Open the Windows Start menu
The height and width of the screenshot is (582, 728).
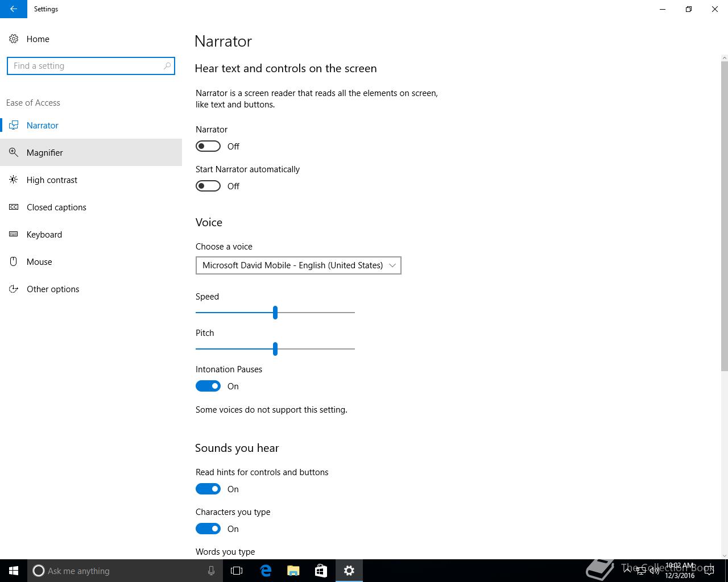coord(14,571)
